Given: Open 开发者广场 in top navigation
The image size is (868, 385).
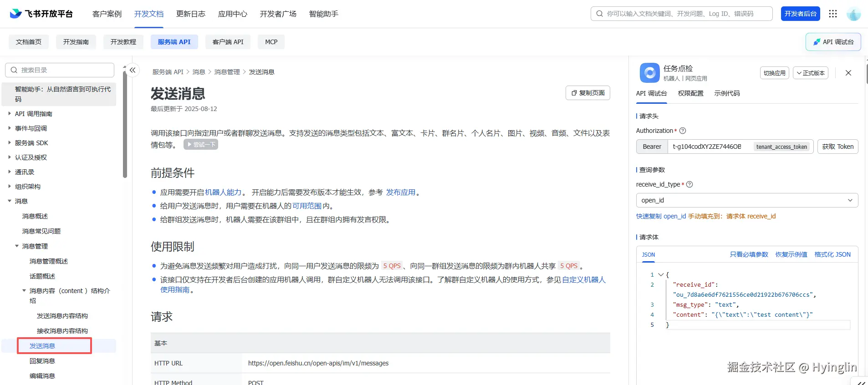Looking at the screenshot, I should pyautogui.click(x=278, y=14).
